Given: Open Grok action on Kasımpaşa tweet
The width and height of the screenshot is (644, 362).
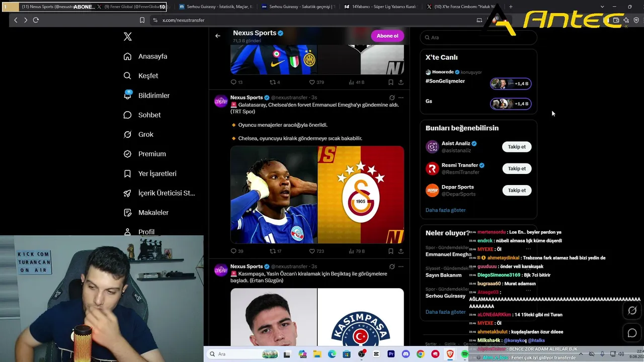Looking at the screenshot, I should pos(392,266).
